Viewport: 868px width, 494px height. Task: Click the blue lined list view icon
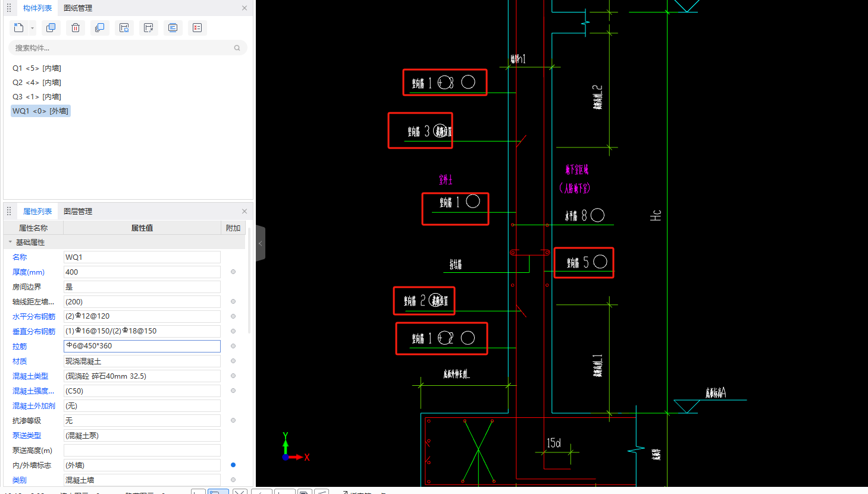pos(173,28)
